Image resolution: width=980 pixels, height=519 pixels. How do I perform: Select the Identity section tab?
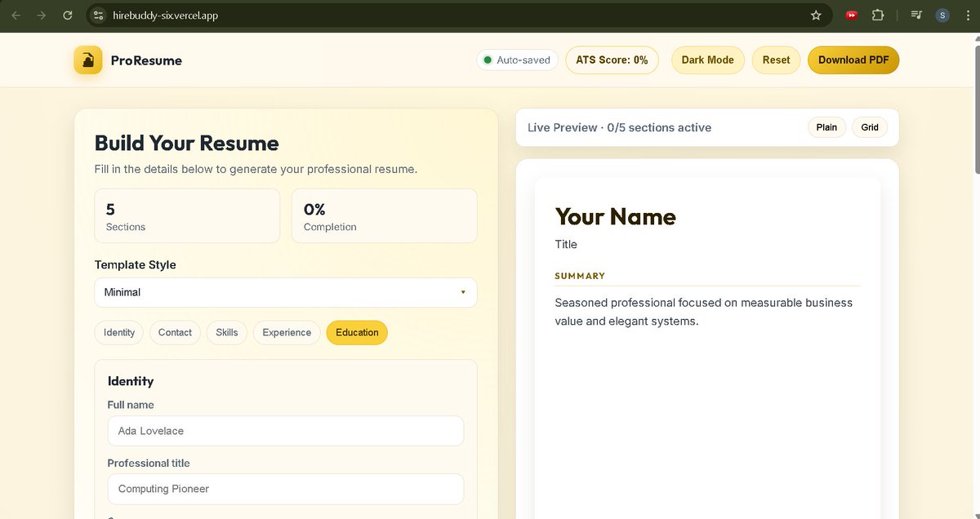(119, 332)
